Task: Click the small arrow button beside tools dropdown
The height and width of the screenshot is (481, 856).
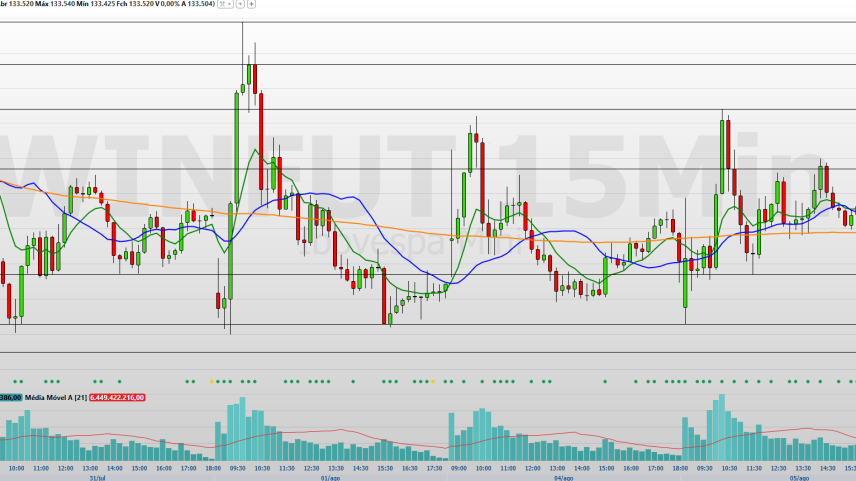Action: point(240,4)
